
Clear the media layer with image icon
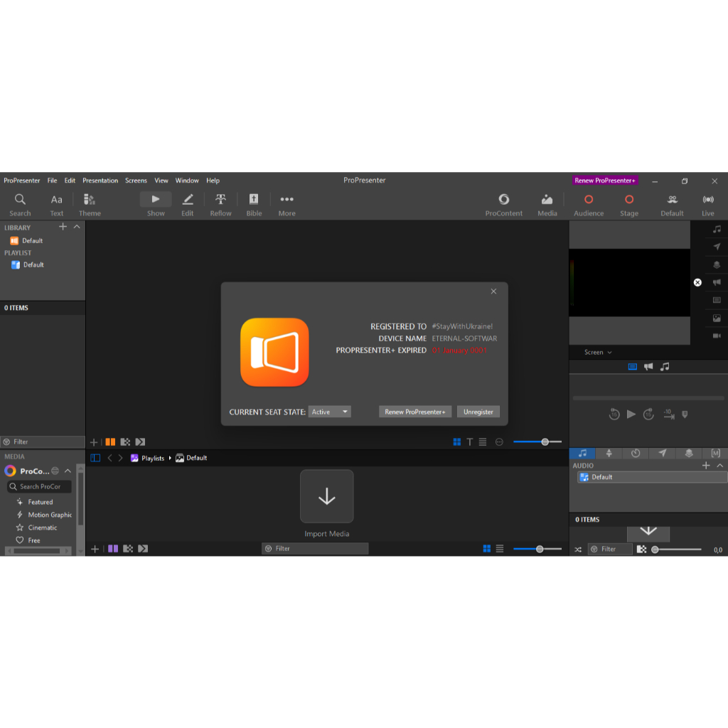pos(717,318)
